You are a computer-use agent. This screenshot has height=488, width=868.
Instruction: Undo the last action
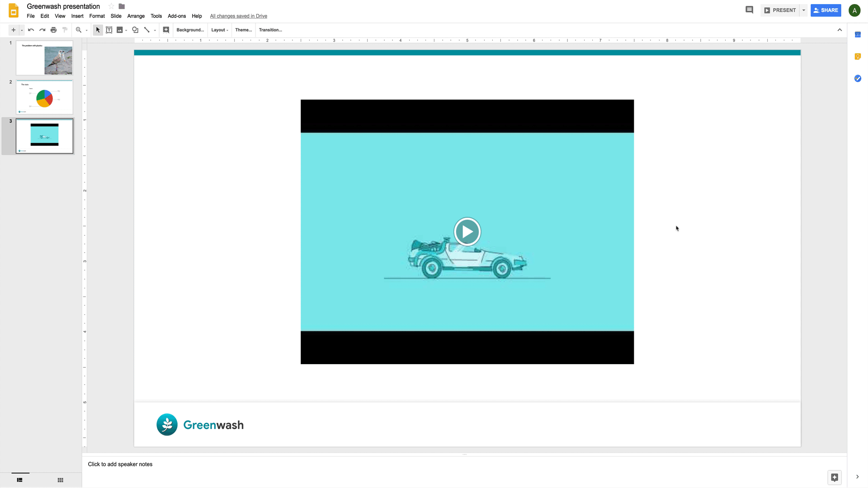[x=31, y=30]
